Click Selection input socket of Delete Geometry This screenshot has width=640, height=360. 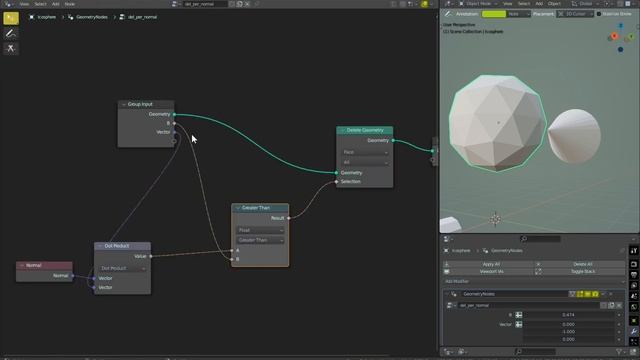click(336, 182)
